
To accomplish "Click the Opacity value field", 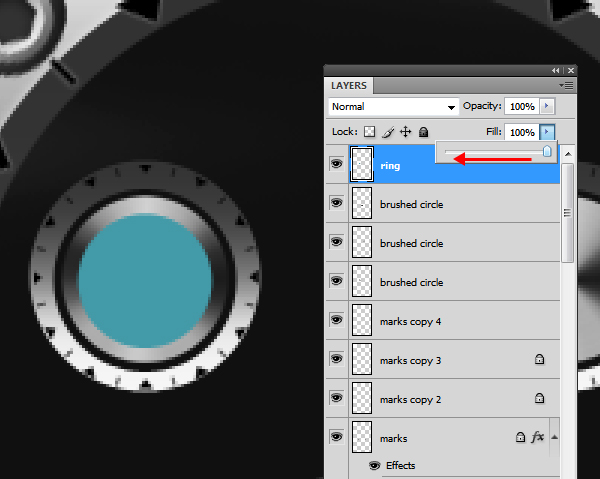I will click(522, 106).
